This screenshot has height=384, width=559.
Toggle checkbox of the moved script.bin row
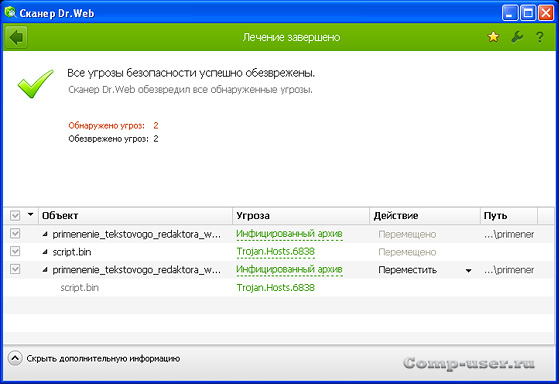tap(15, 252)
